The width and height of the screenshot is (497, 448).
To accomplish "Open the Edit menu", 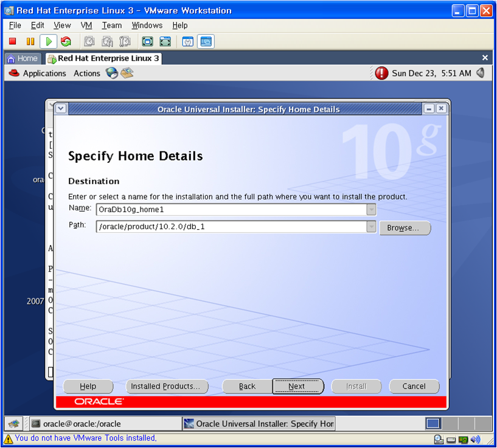I will pos(37,26).
